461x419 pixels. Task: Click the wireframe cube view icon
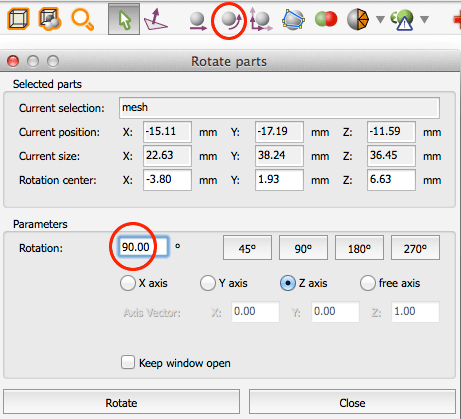[18, 19]
